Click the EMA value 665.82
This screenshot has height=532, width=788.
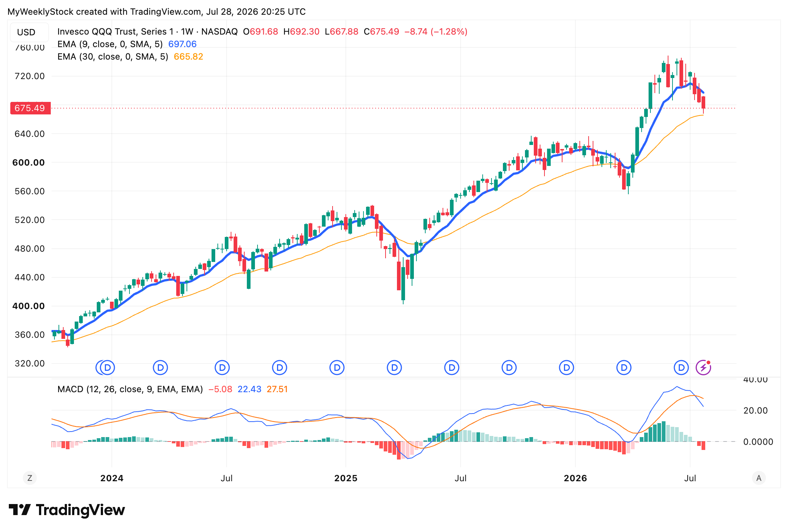coord(188,57)
